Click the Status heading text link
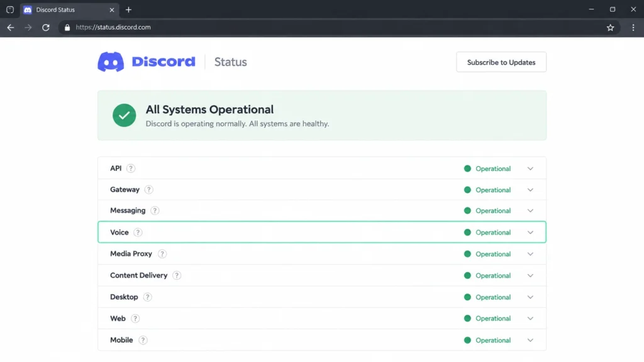The image size is (644, 362). click(230, 62)
